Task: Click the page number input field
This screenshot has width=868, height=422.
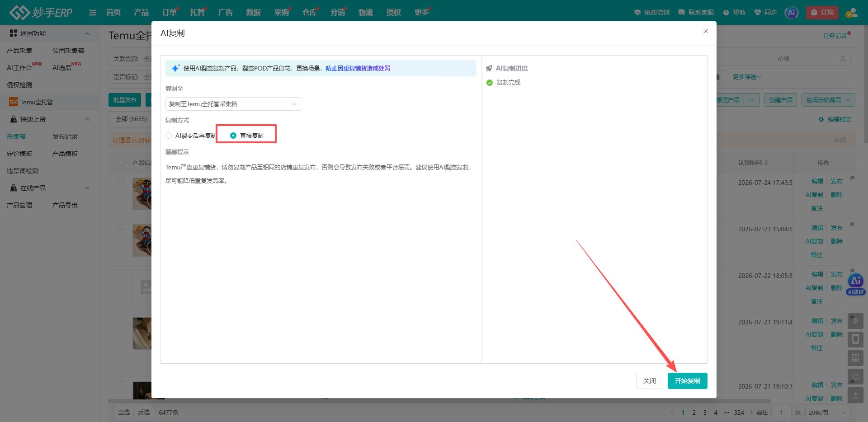Action: [x=781, y=413]
